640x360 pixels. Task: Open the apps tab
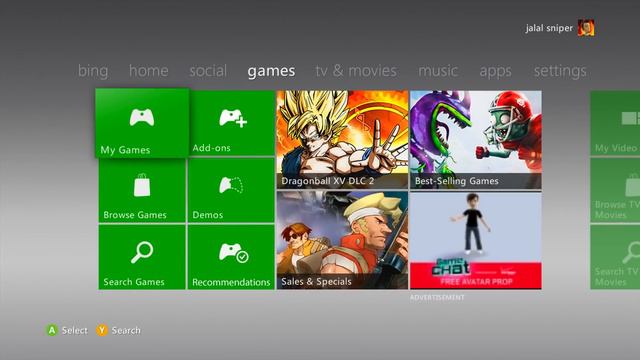pos(496,71)
